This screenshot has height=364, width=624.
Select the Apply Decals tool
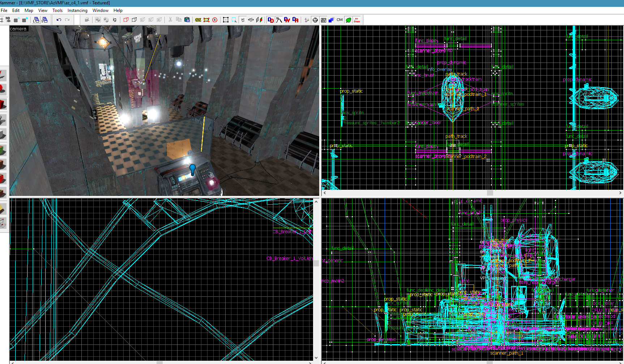click(x=3, y=178)
